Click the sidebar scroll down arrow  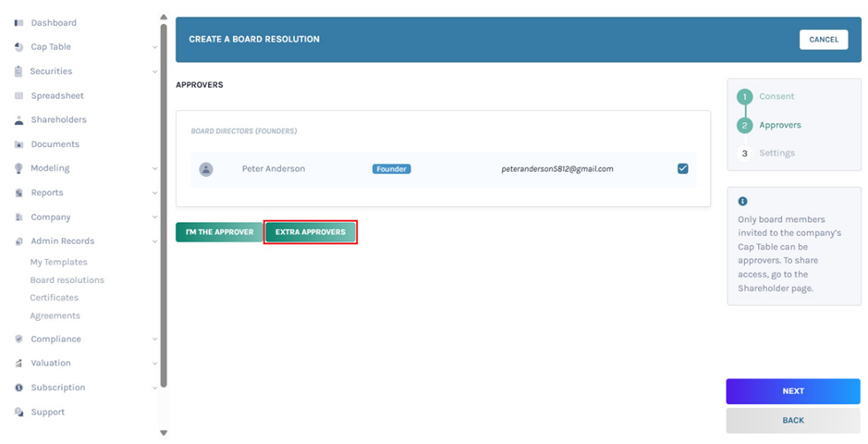click(164, 432)
